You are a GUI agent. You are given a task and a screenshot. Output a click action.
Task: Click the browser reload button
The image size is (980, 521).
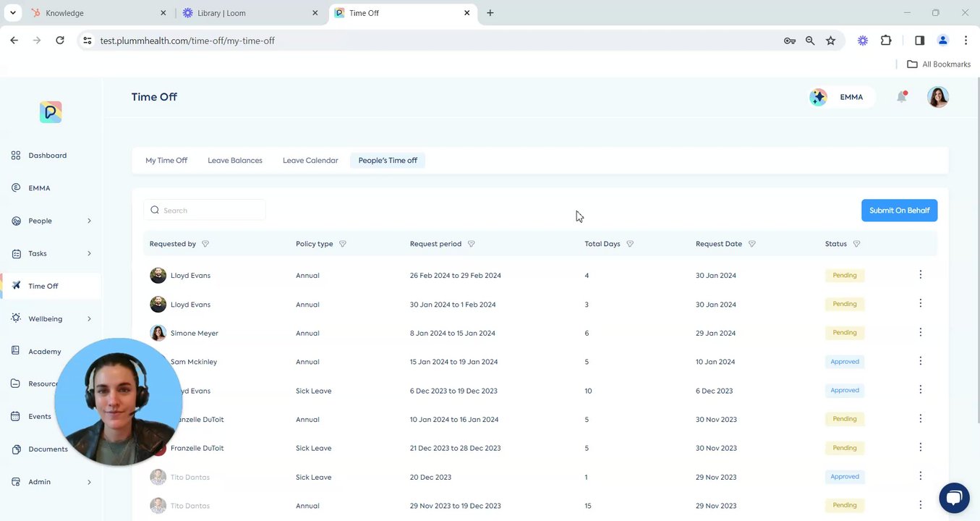click(x=60, y=41)
